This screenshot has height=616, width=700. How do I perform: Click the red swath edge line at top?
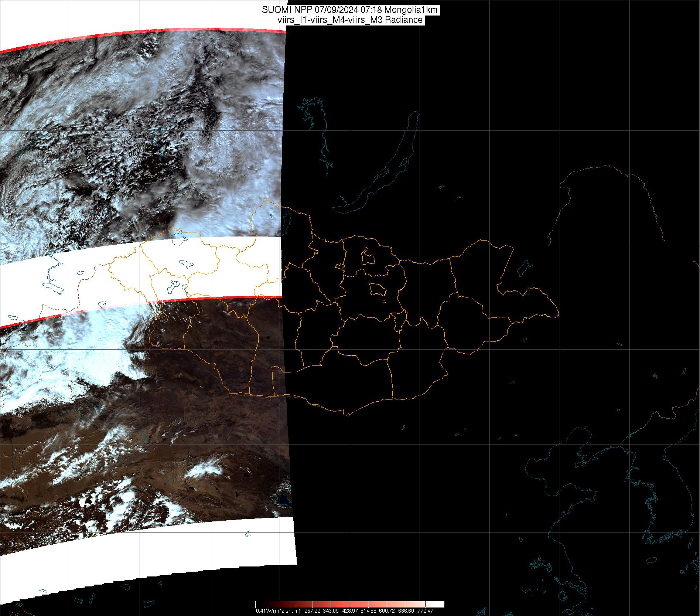point(148,35)
